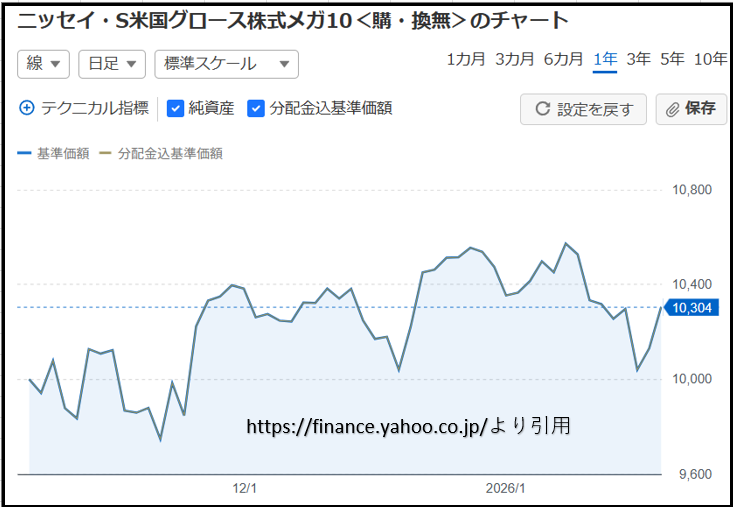Click the reset arrow icon in 設定を戻す
733x507 pixels.
coord(543,109)
